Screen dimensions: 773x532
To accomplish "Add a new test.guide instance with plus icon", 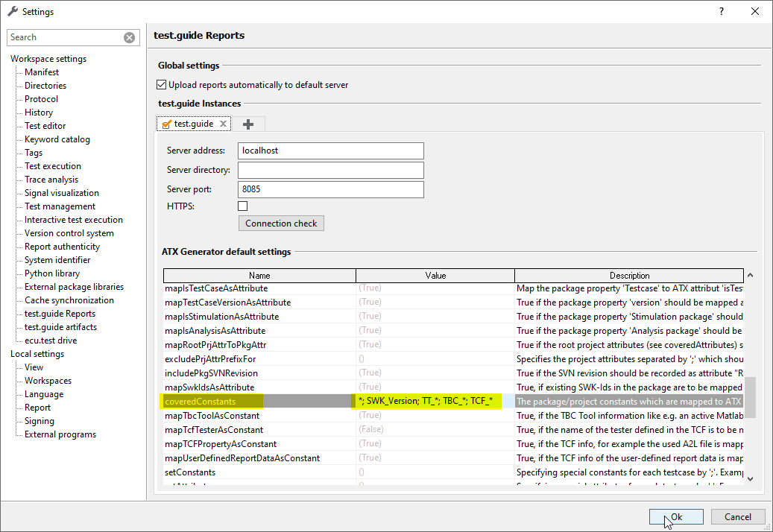I will [248, 124].
